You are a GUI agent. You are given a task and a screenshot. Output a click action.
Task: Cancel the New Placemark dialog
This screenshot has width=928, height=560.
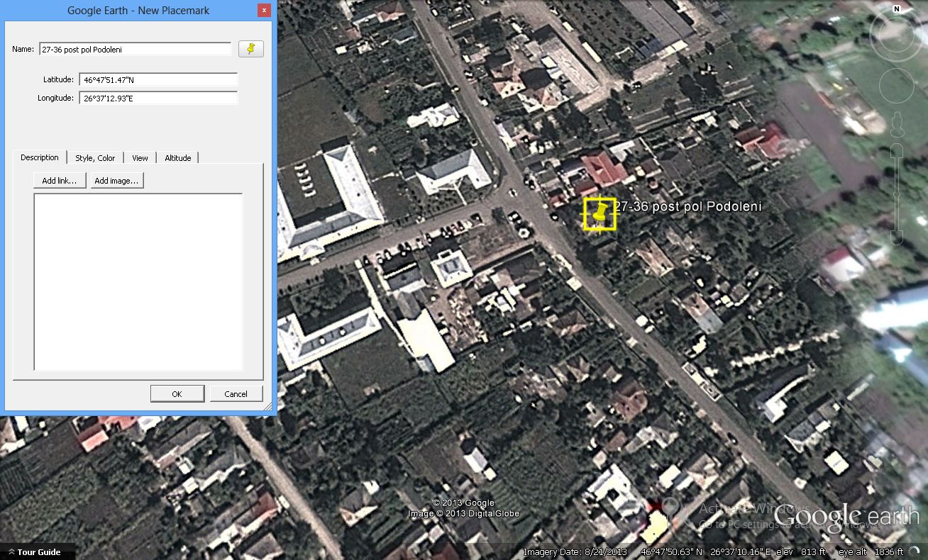[236, 394]
